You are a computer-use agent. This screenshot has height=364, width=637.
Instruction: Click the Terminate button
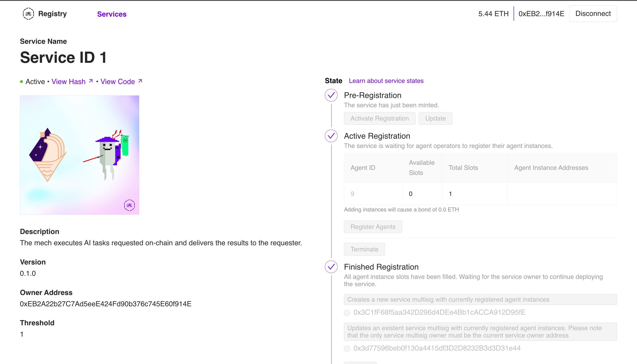pyautogui.click(x=365, y=249)
